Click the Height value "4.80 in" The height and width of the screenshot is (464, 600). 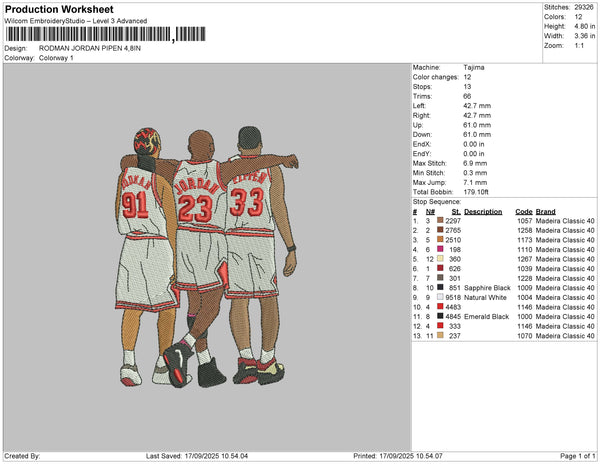585,26
